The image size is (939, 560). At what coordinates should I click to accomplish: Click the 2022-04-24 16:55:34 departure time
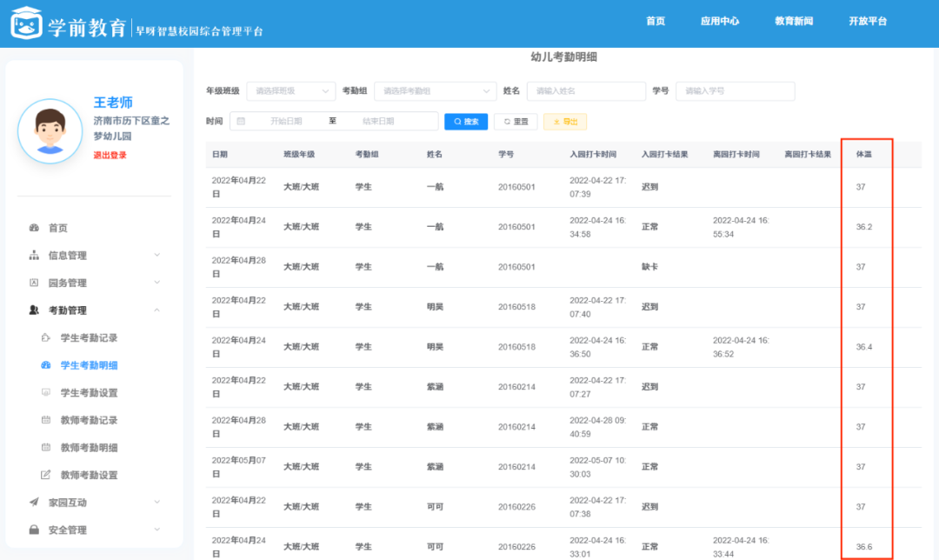pyautogui.click(x=741, y=227)
